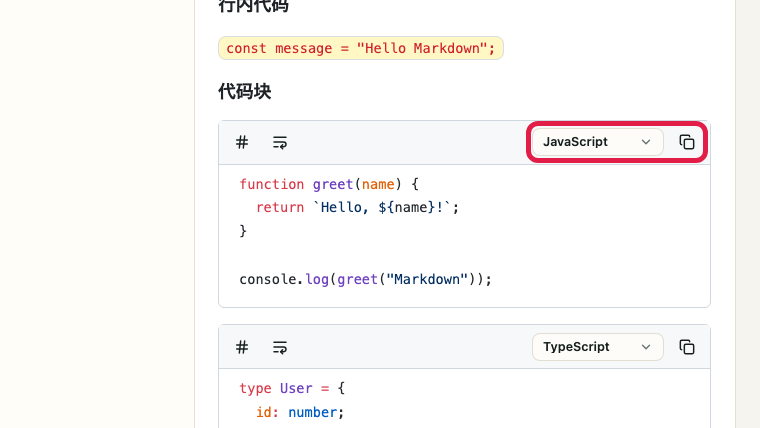760x428 pixels.
Task: Toggle line numbers on TypeScript code block
Action: (242, 347)
